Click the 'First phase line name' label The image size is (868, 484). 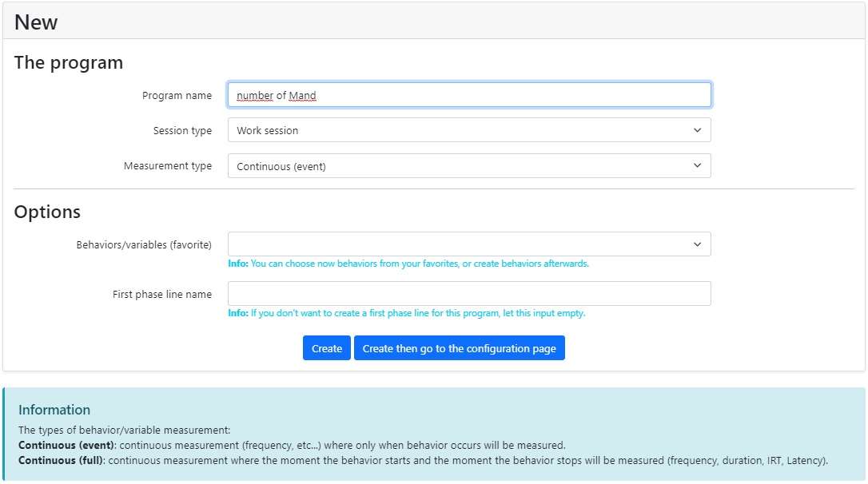coord(162,294)
